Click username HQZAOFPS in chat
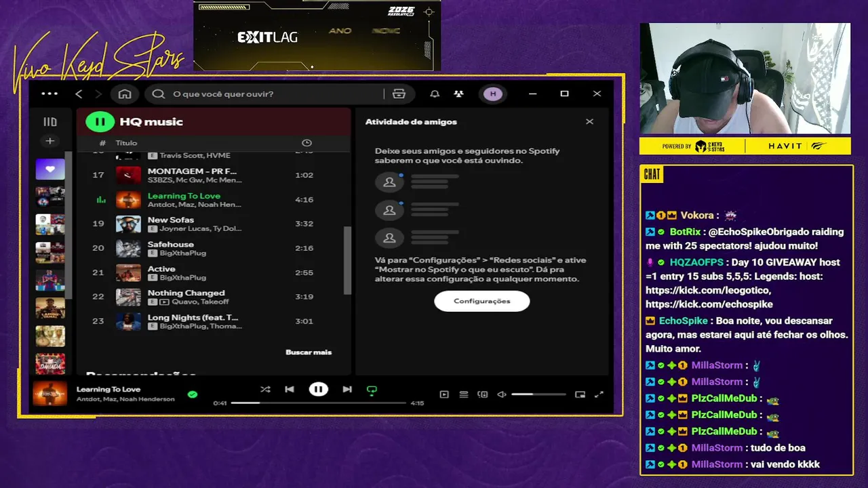This screenshot has height=488, width=868. point(696,262)
